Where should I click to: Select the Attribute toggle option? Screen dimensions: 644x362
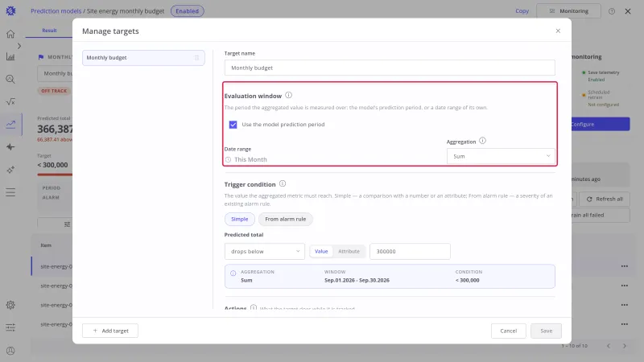[x=349, y=251]
